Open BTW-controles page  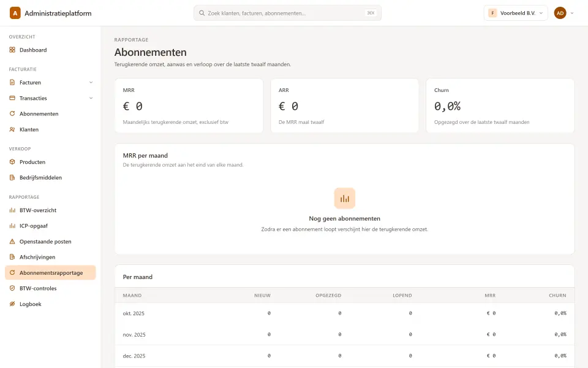point(50,288)
